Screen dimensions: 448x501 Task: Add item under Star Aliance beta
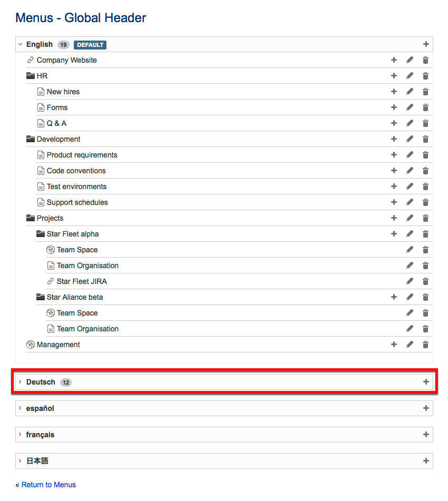394,297
